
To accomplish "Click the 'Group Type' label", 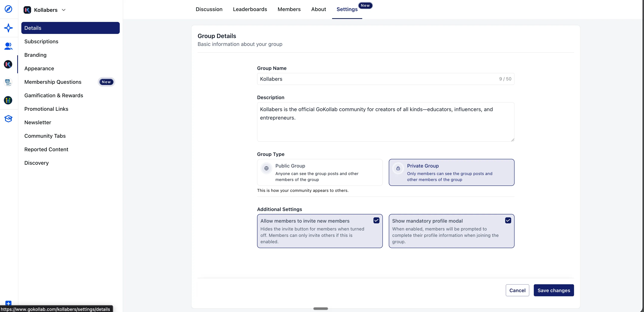I will tap(271, 154).
